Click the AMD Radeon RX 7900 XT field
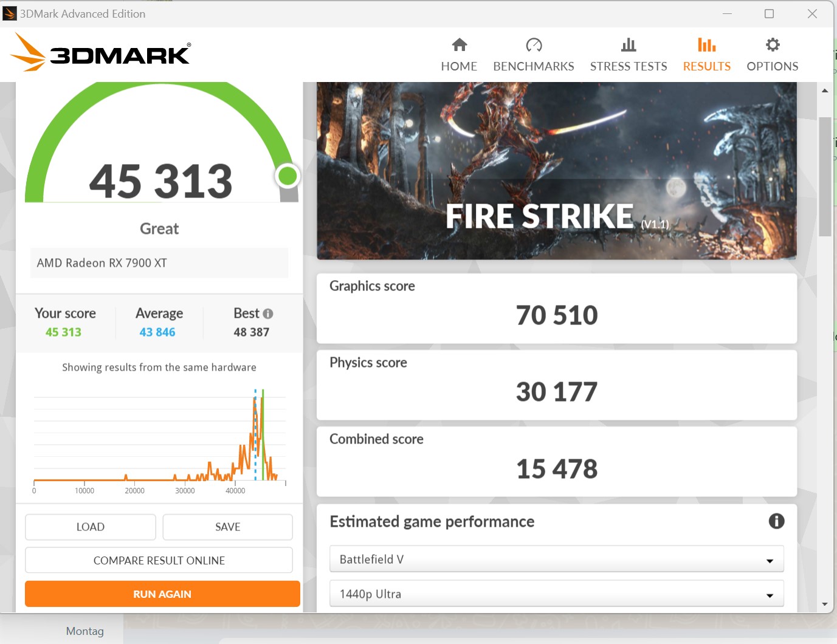The image size is (837, 644). pos(159,262)
